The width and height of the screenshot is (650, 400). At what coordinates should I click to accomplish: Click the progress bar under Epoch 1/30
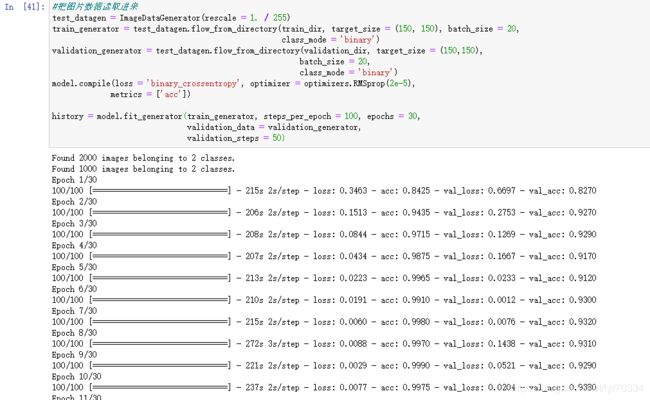point(160,191)
